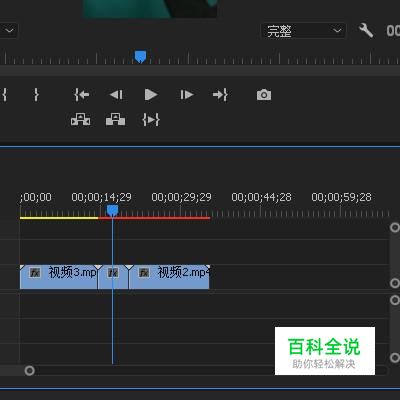Step back one frame
This screenshot has height=400, width=400.
(x=116, y=95)
